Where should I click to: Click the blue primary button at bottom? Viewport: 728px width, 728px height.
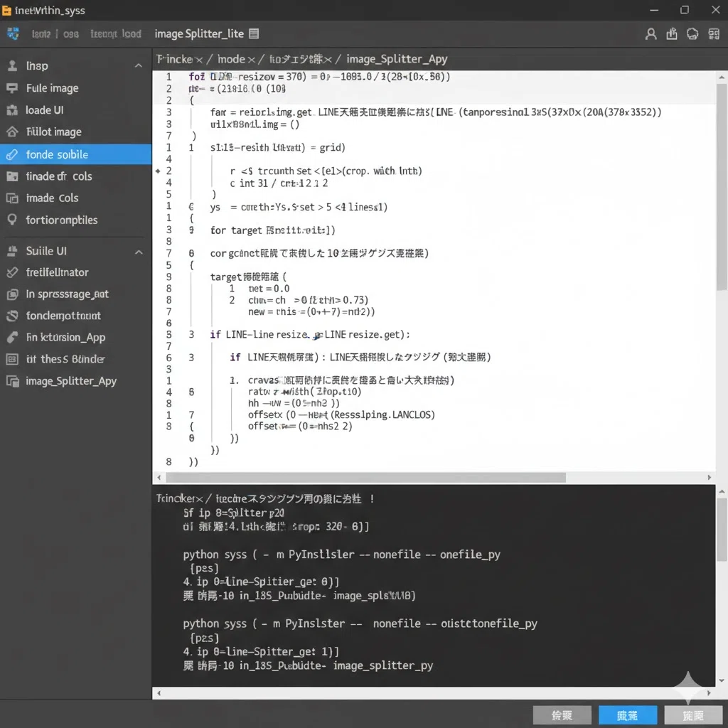628,715
